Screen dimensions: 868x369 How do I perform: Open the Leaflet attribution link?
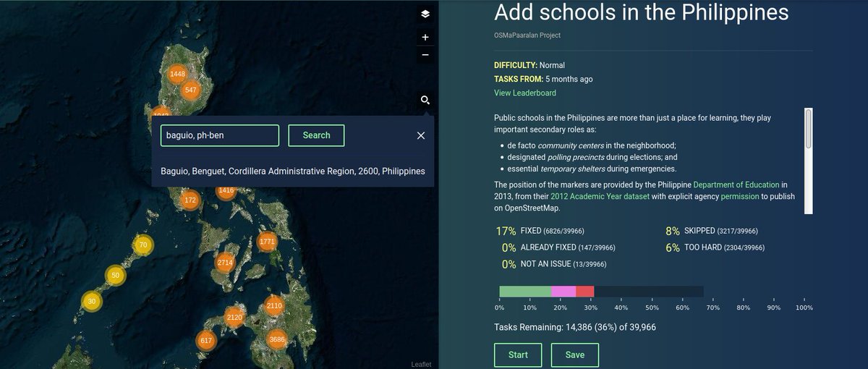tap(420, 365)
